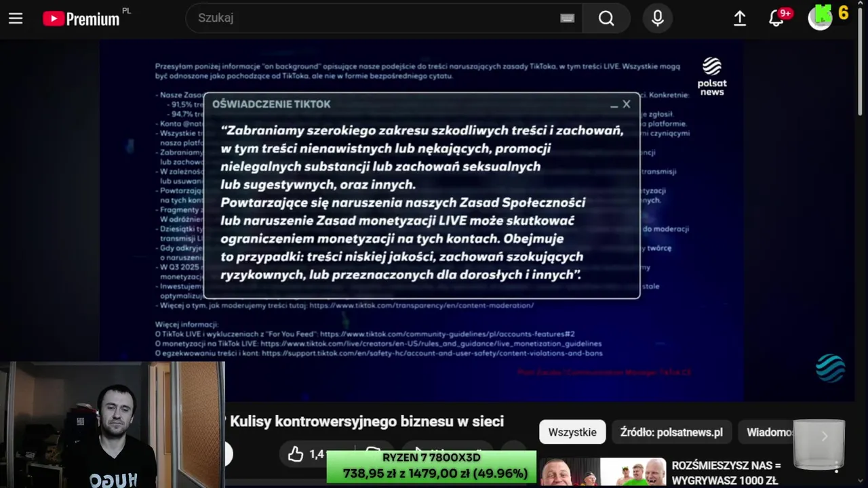Click the Kulisy kontrowersyjnego biznesu w sieci title
The width and height of the screenshot is (868, 488).
click(x=367, y=422)
